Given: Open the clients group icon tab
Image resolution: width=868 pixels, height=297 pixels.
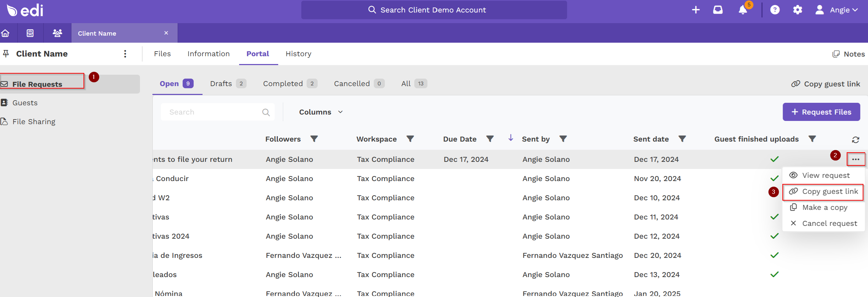Looking at the screenshot, I should point(57,33).
